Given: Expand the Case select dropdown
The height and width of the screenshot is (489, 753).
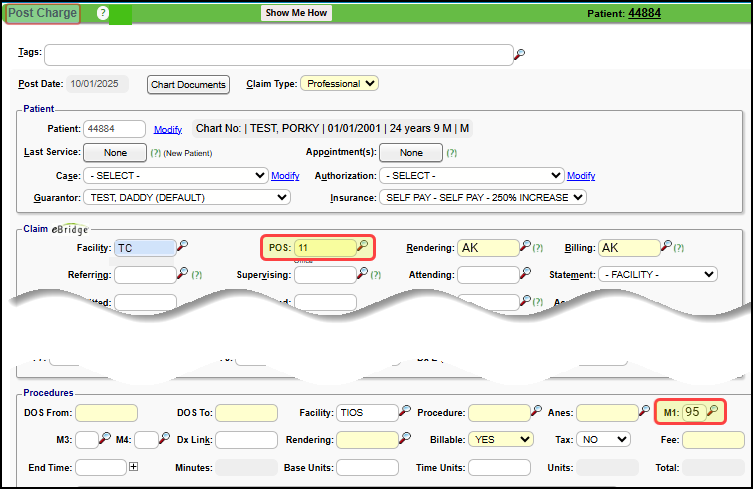Looking at the screenshot, I should [x=175, y=176].
